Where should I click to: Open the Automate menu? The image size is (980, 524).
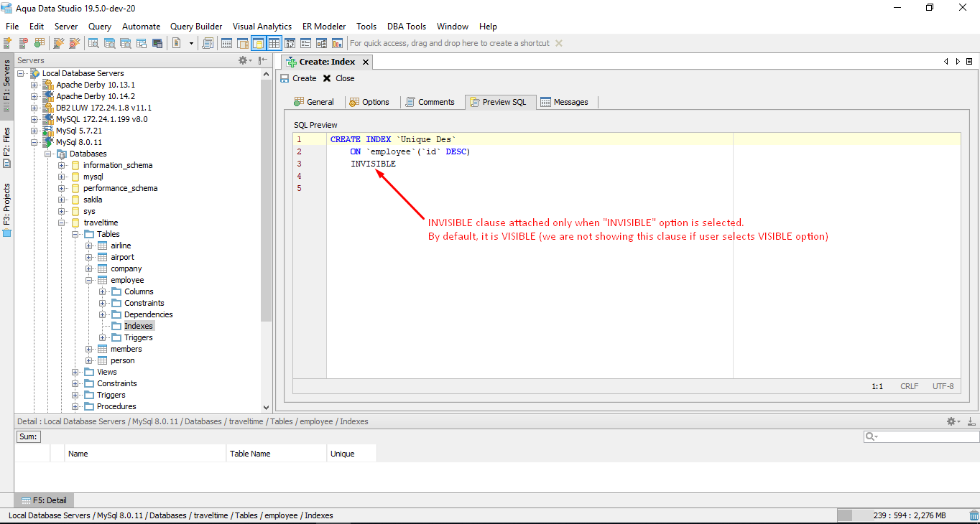tap(141, 27)
